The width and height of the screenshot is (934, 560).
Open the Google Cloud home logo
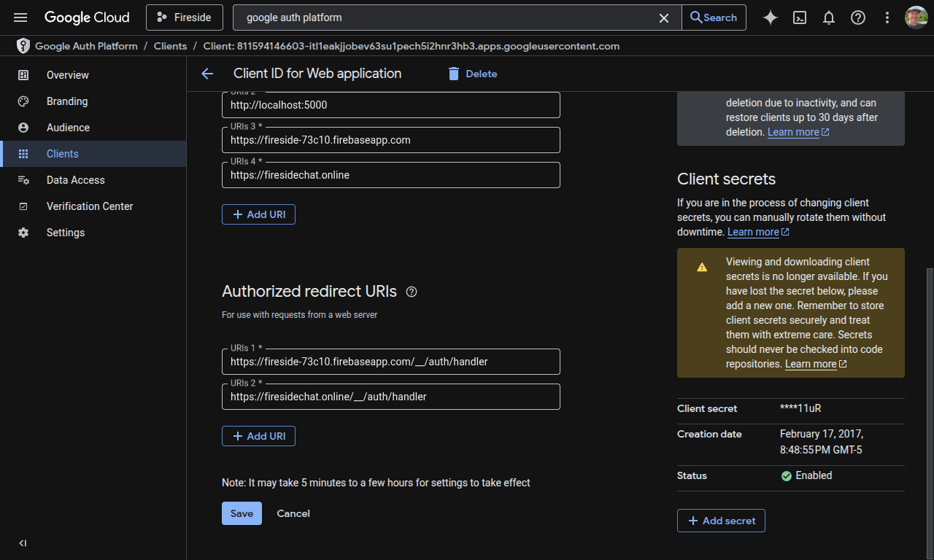click(x=87, y=17)
